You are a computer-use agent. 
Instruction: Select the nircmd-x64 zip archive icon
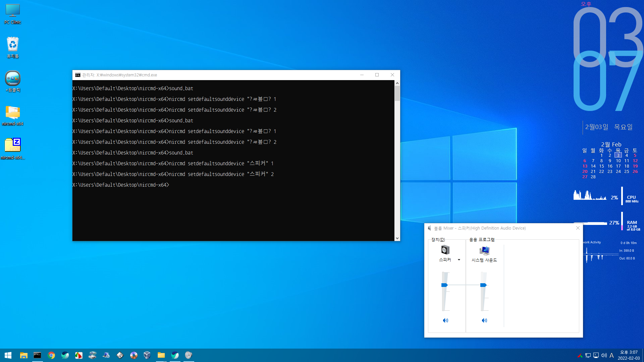[x=13, y=148]
